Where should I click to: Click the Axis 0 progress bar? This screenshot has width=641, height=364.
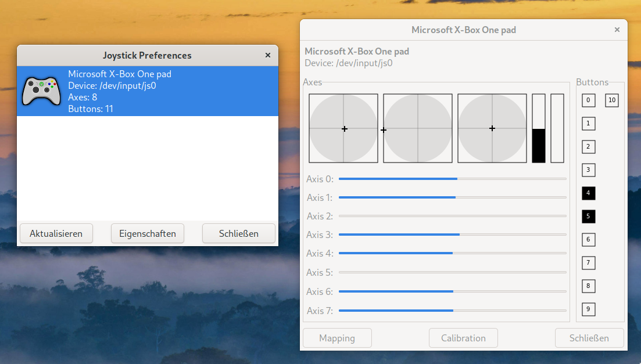(452, 179)
